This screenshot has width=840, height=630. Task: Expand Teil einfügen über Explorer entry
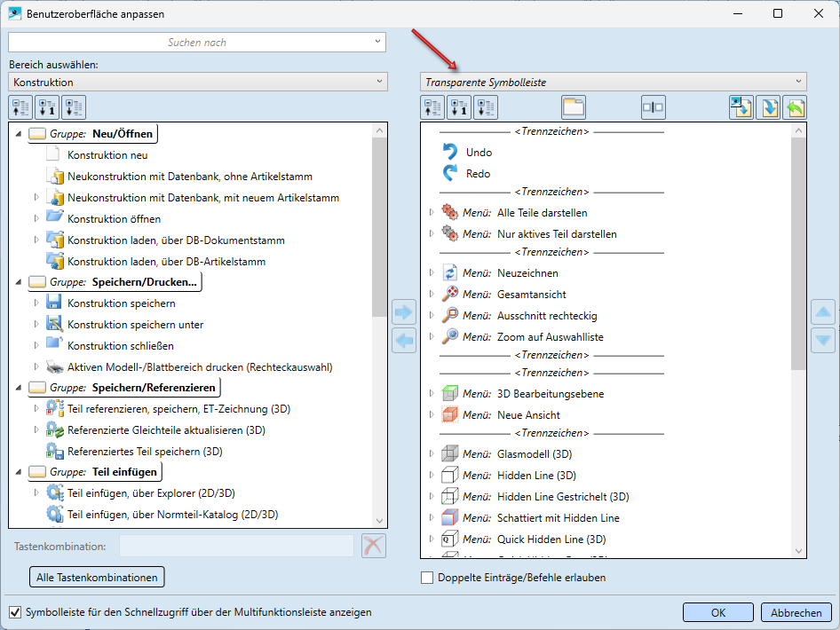pos(36,492)
